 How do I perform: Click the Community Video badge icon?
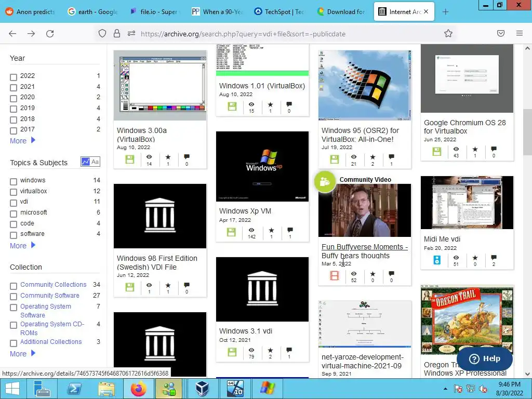325,182
